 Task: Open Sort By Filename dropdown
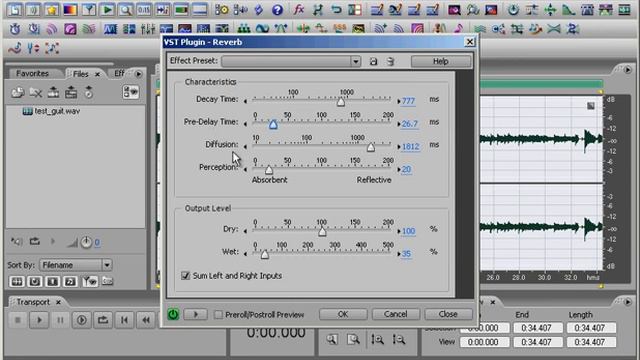click(x=107, y=265)
